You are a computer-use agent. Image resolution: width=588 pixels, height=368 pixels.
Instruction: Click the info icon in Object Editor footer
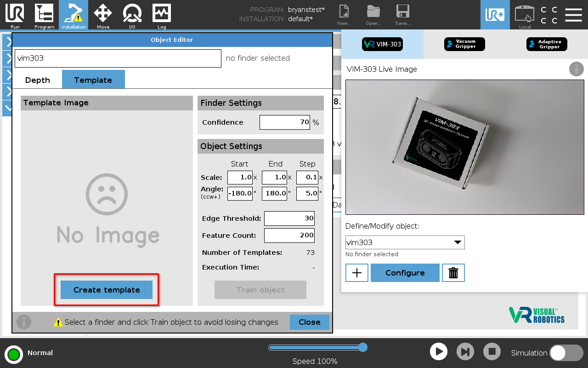(x=24, y=322)
